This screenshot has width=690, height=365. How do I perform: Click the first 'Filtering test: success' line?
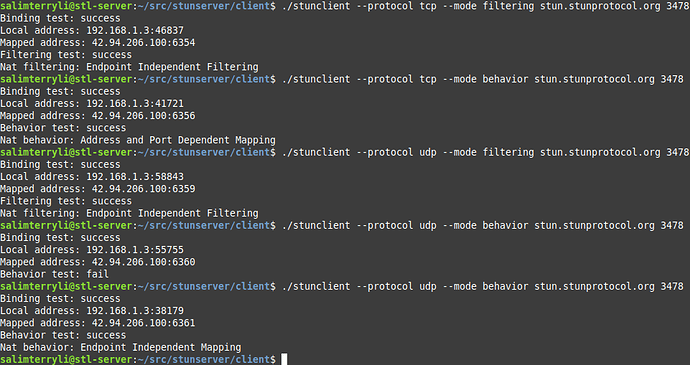click(x=66, y=55)
